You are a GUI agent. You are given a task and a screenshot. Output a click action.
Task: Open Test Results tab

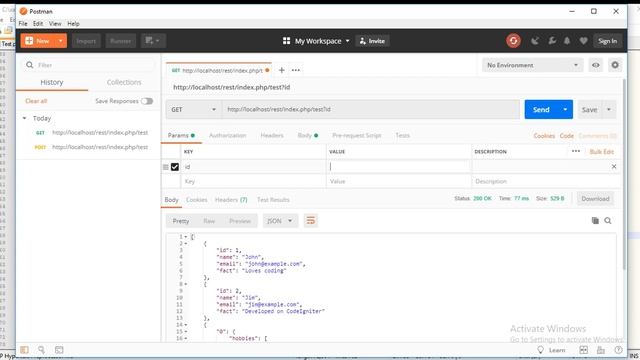point(273,200)
